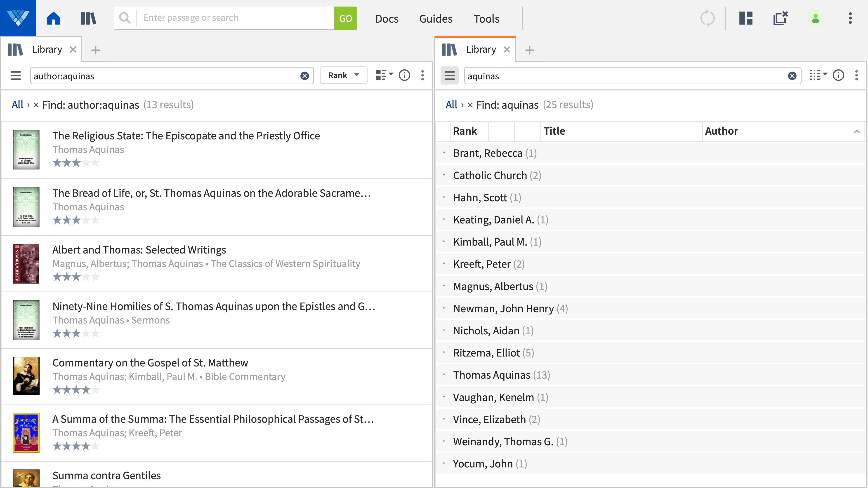
Task: Click the Verbum logo icon
Action: coord(18,18)
